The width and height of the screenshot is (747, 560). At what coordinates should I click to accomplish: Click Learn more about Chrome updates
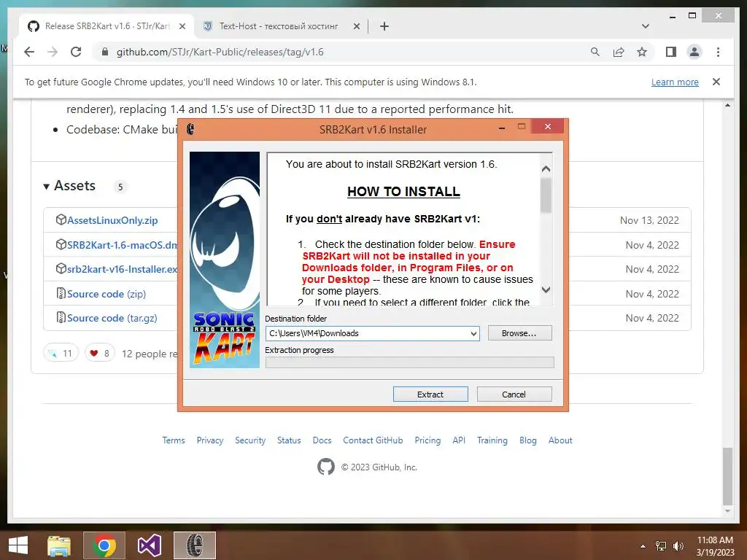[x=675, y=82]
